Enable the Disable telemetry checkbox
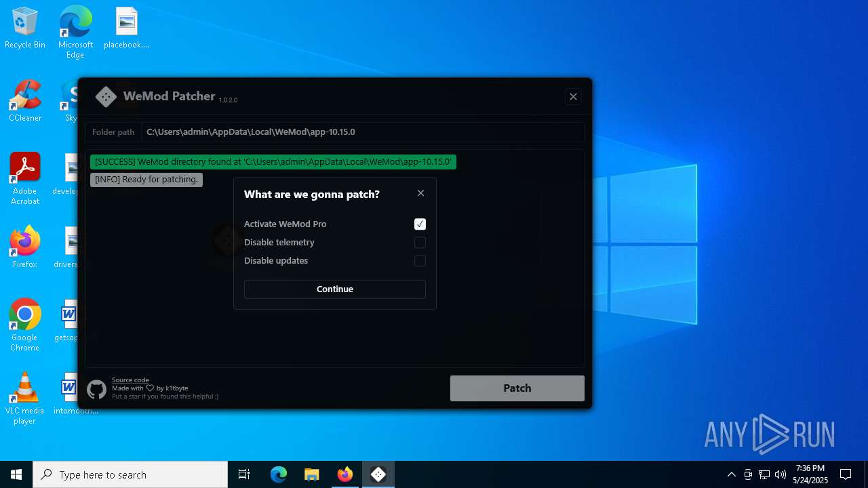 point(420,243)
